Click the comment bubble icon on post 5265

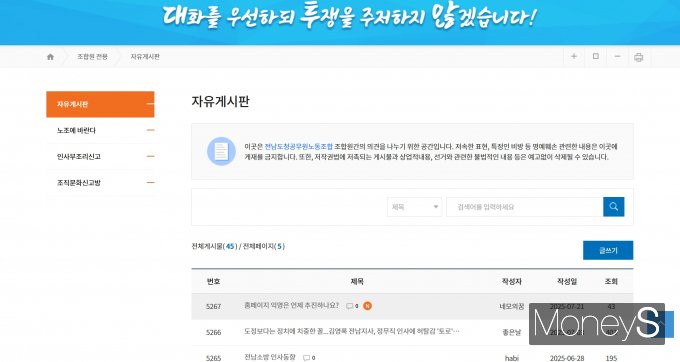[x=307, y=358]
